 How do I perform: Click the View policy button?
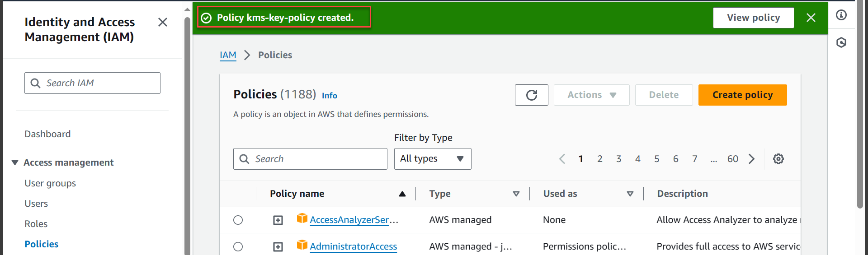pos(753,18)
